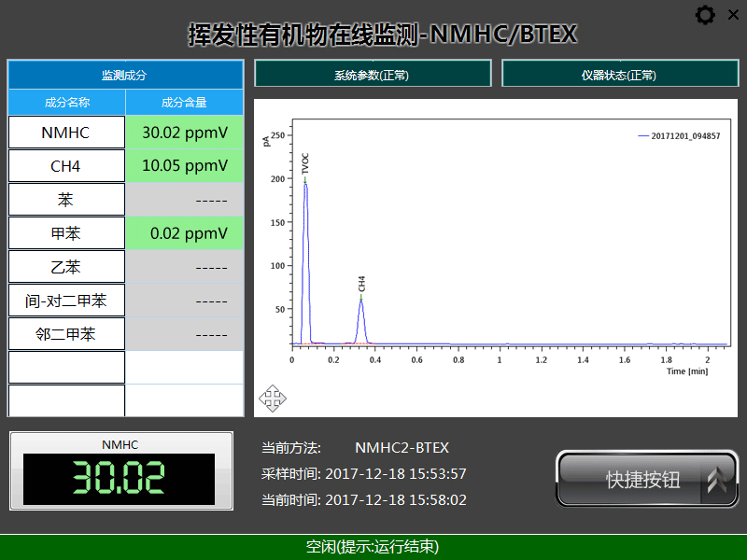The height and width of the screenshot is (560, 747).
Task: Click the 苯 component button
Action: (x=66, y=200)
